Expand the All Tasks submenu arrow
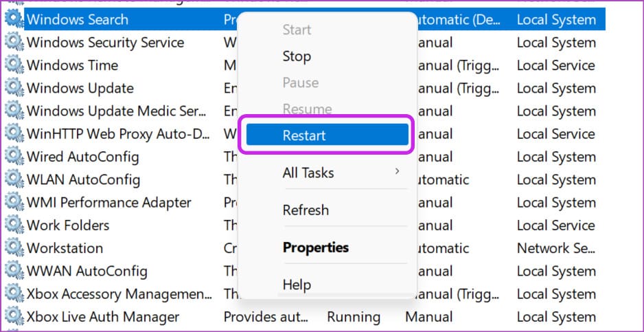Screen dimensions: 644x332 click(397, 171)
